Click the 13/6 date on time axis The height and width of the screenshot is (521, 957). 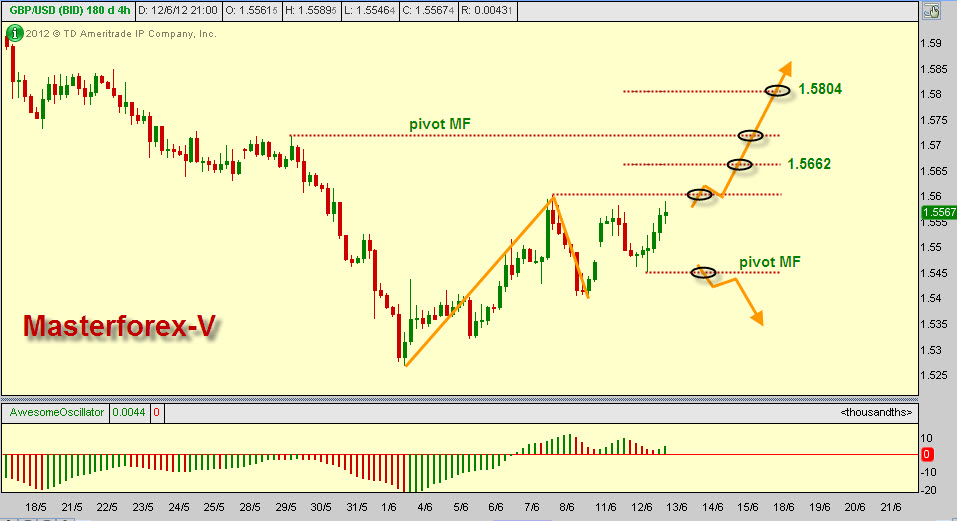pos(677,507)
